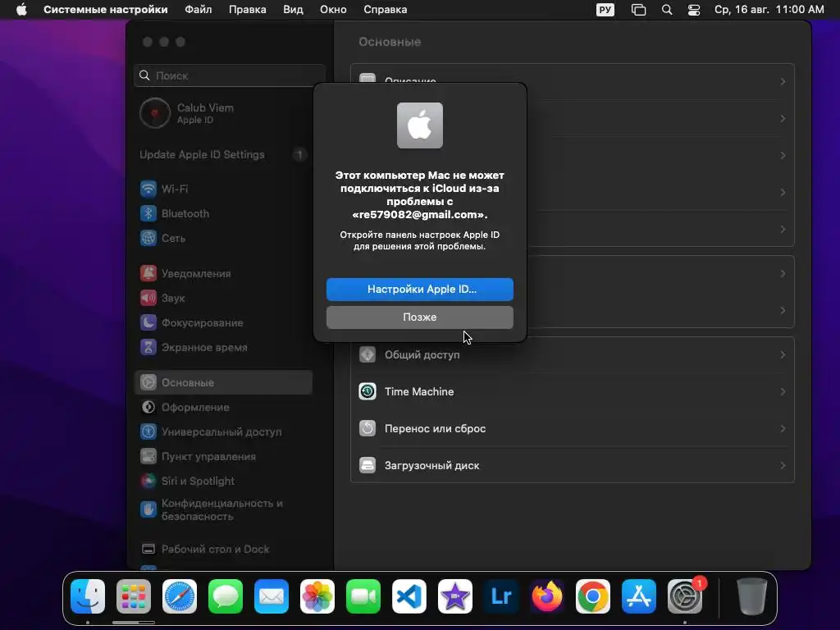Launch Firefox from the Dock
Viewport: 840px width, 630px height.
pos(547,596)
